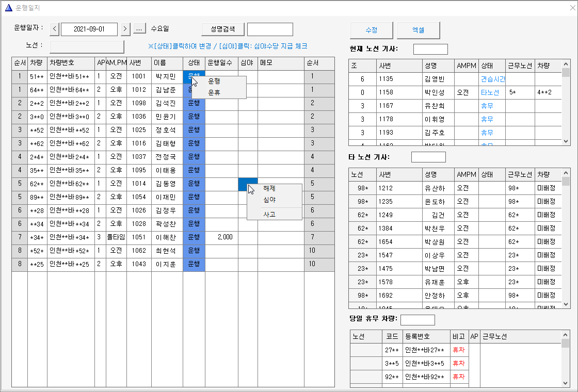578x392 pixels.
Task: Click the 견습시간 status for 김영빈
Action: (x=492, y=79)
